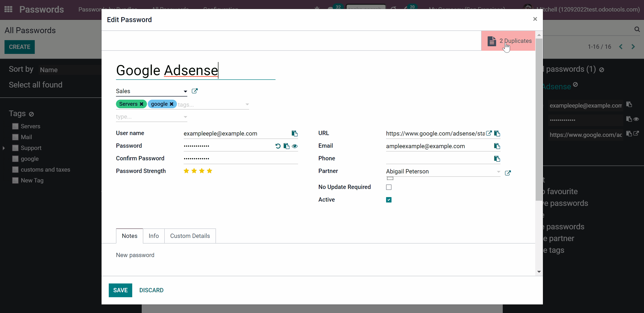Check the Servers tag filter

click(15, 127)
